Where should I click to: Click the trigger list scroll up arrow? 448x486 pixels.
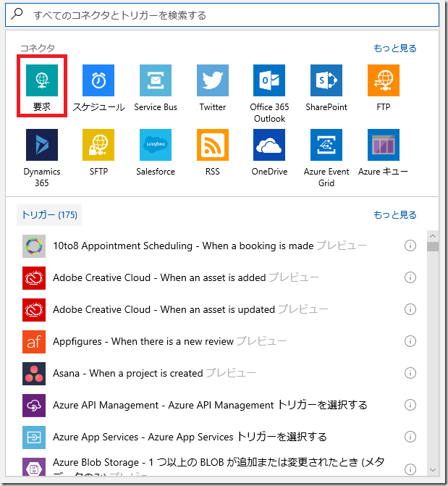coord(433,236)
